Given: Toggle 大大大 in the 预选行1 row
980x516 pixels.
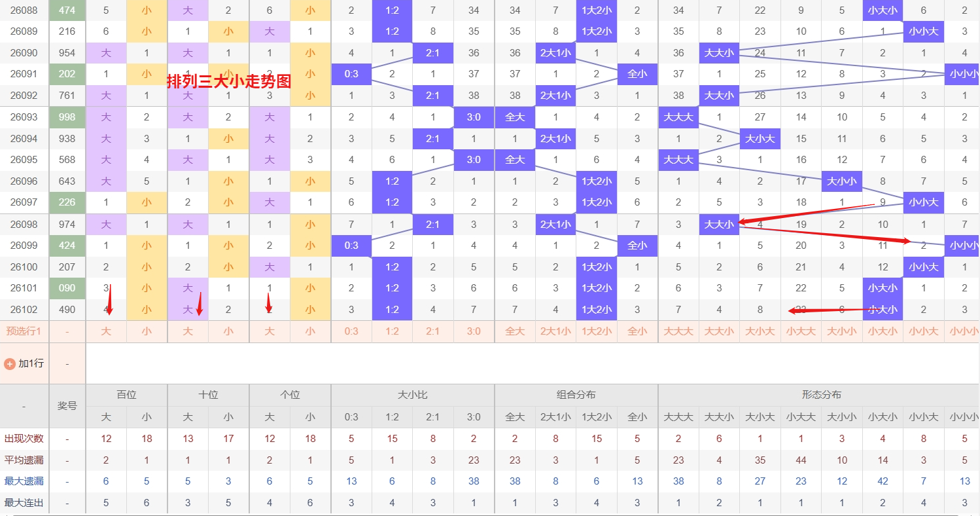Looking at the screenshot, I should tap(678, 331).
